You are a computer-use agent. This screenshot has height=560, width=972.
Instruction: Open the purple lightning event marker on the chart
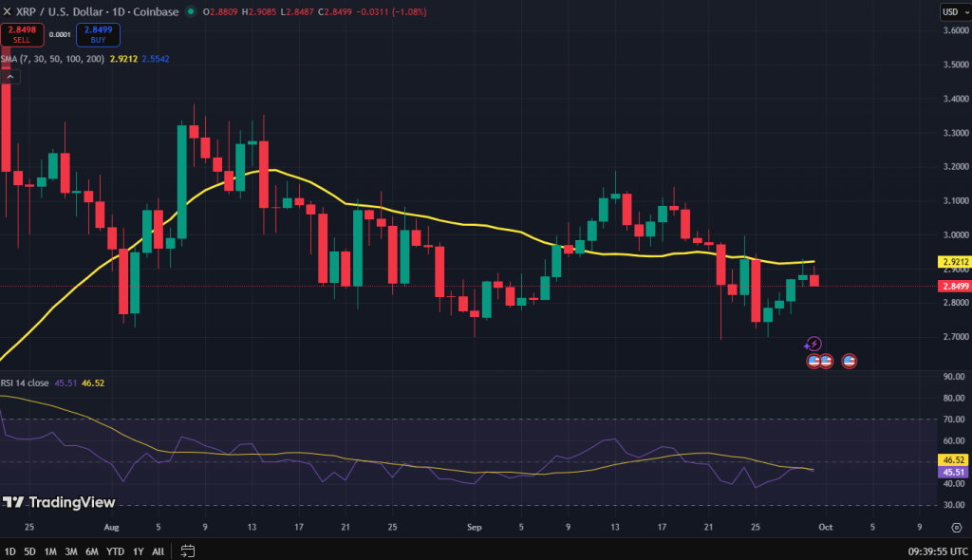pyautogui.click(x=813, y=344)
